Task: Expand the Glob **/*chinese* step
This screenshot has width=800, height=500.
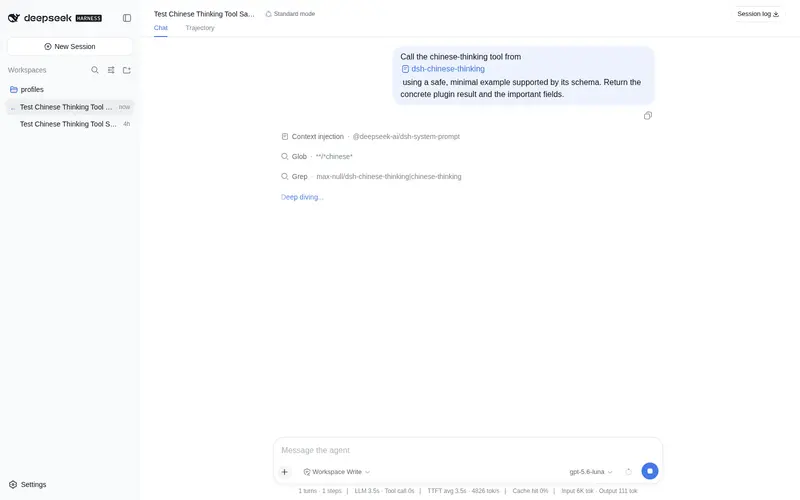Action: (x=317, y=157)
